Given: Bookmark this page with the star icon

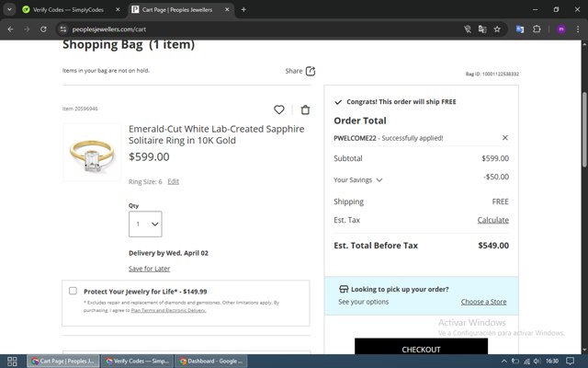Looking at the screenshot, I should (x=497, y=29).
